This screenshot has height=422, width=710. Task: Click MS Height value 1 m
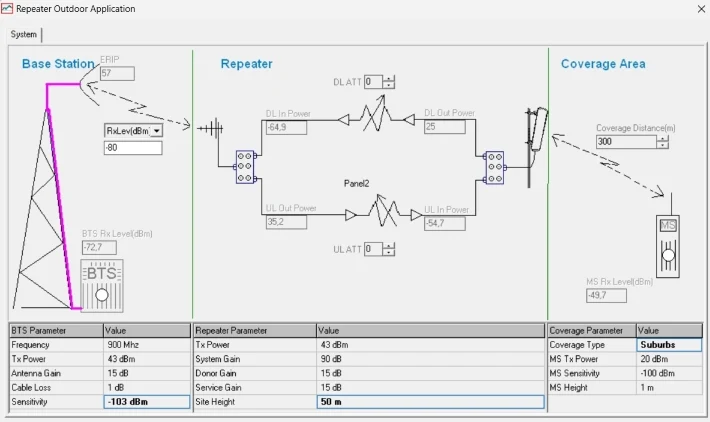[669, 388]
